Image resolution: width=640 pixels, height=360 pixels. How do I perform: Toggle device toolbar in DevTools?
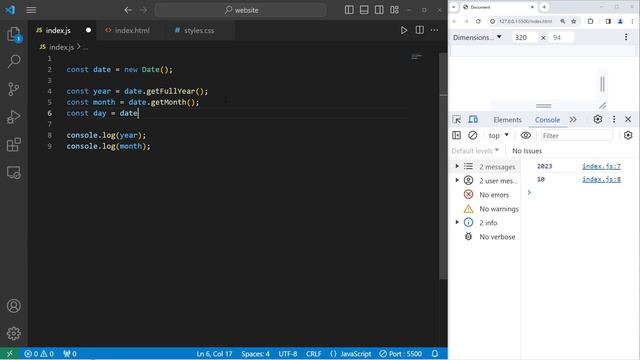coord(473,120)
